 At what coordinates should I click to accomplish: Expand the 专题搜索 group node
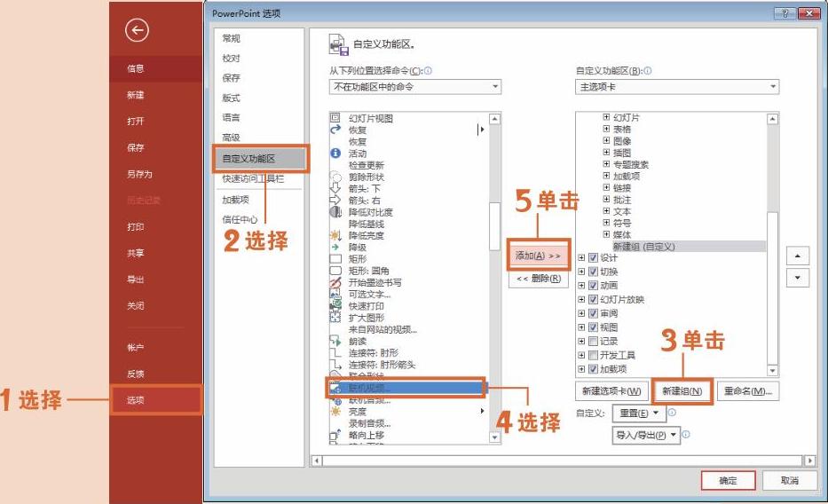[606, 164]
